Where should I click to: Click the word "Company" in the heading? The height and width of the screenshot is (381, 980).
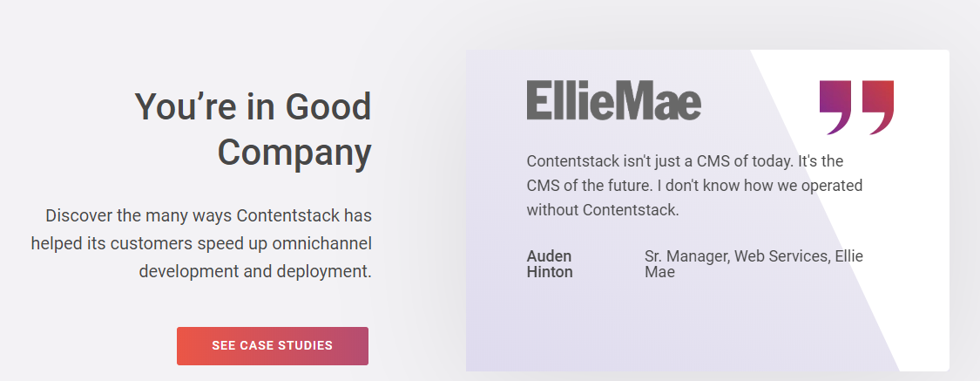[x=294, y=152]
